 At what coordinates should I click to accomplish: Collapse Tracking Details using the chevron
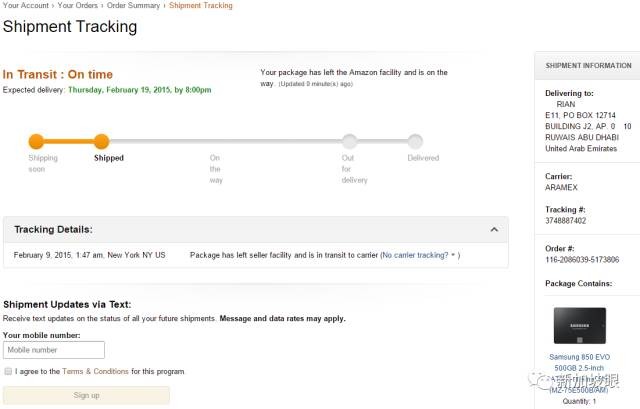point(493,230)
